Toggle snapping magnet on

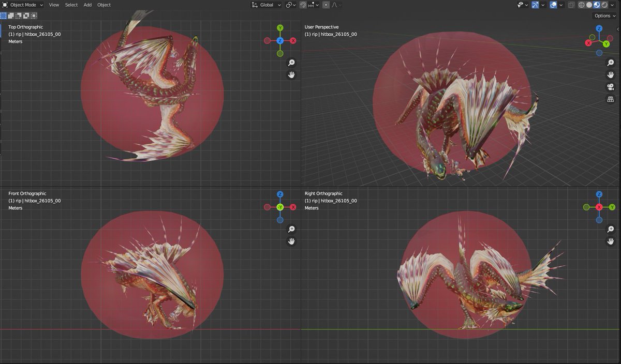303,5
